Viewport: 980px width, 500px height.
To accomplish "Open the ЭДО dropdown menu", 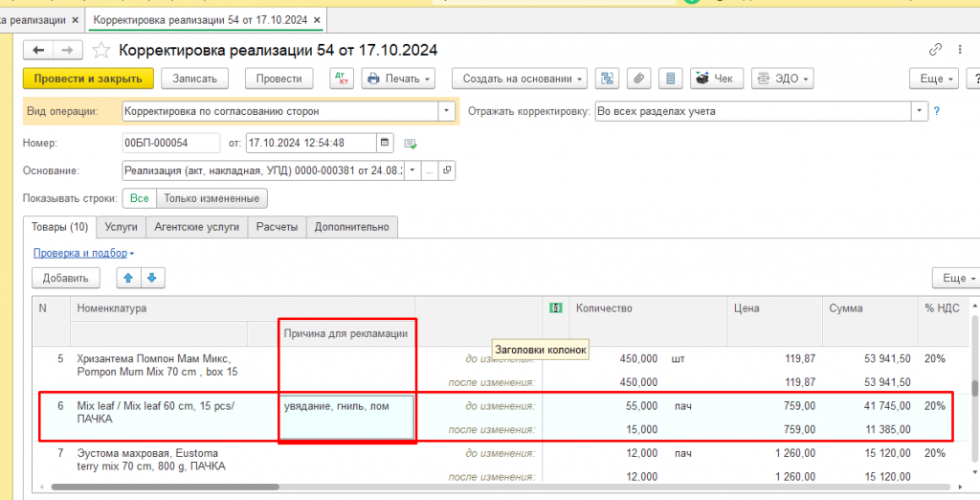I will pyautogui.click(x=783, y=79).
